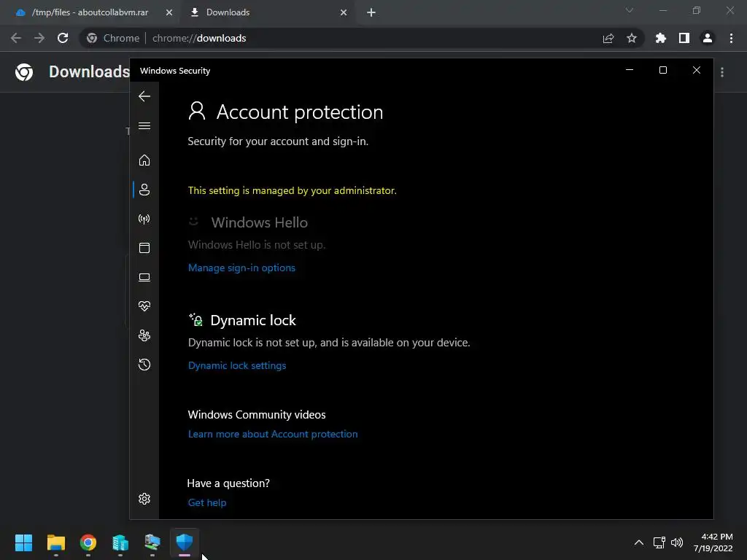The image size is (747, 560).
Task: Click the Get help link
Action: pos(206,502)
